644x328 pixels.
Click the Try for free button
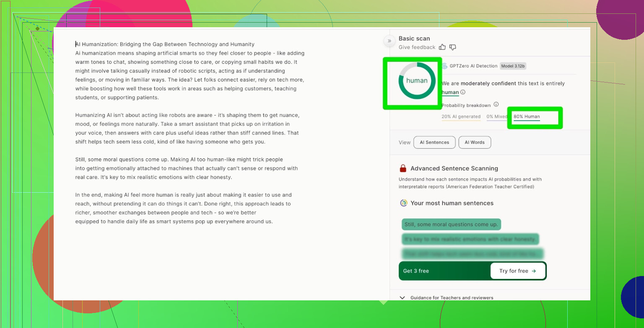click(x=518, y=271)
